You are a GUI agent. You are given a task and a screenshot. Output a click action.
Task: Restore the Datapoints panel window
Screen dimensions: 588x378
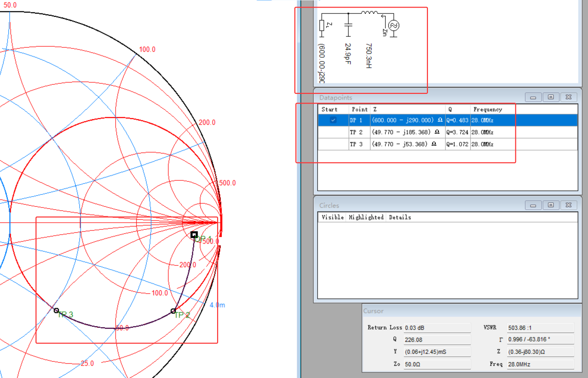551,97
